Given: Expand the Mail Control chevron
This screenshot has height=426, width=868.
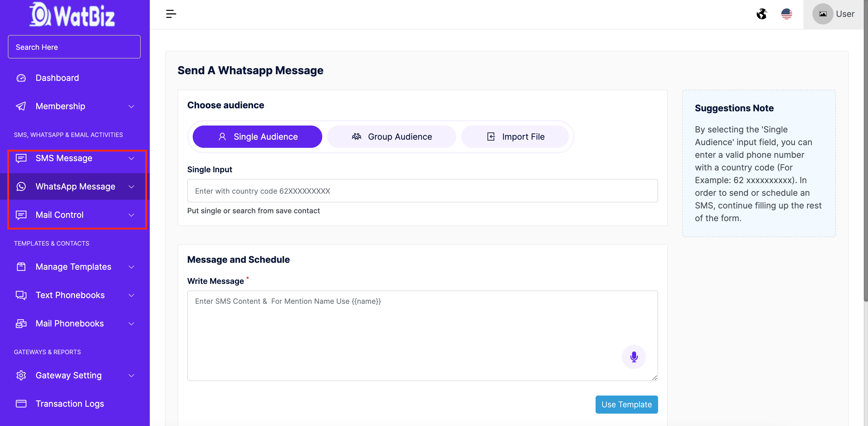Looking at the screenshot, I should (x=131, y=215).
